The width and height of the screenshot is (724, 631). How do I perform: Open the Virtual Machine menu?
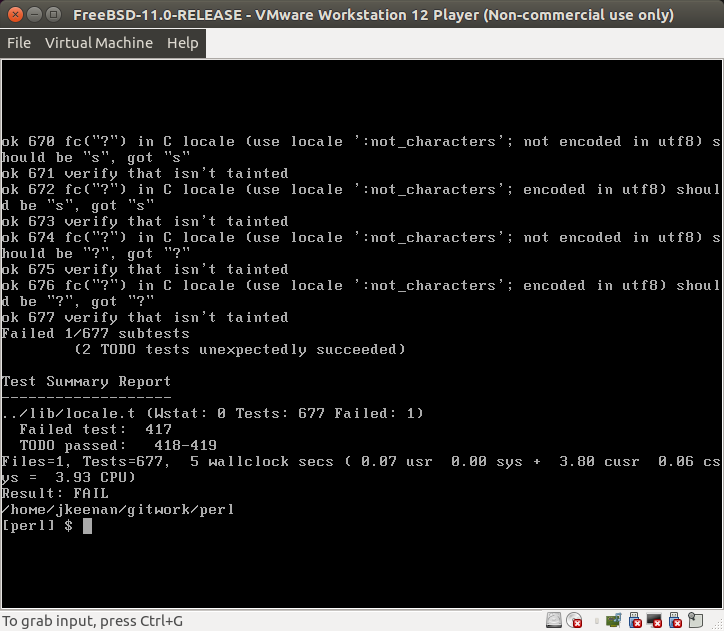(98, 43)
